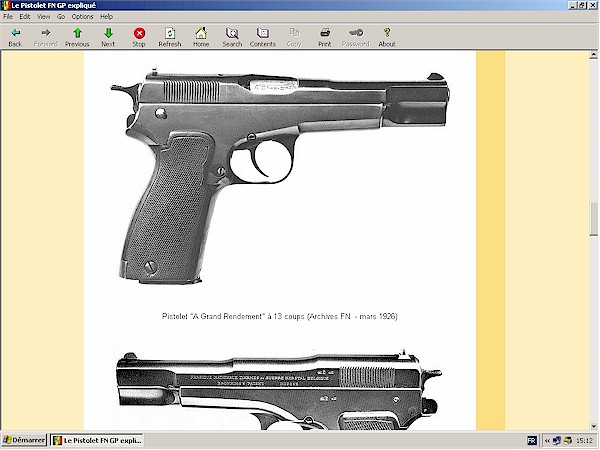Image resolution: width=600 pixels, height=450 pixels.
Task: Click the Démarrer start button
Action: coord(21,440)
